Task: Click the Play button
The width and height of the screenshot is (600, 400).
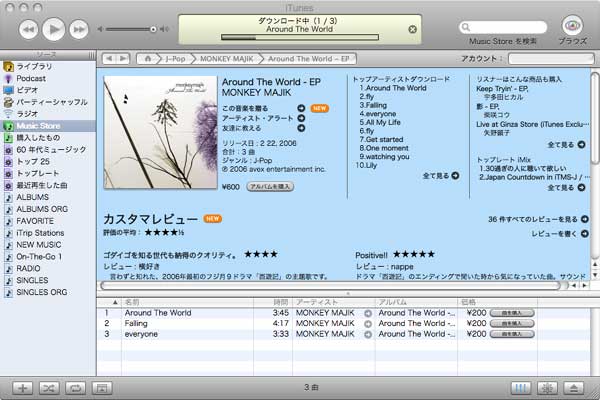Action: 54,29
